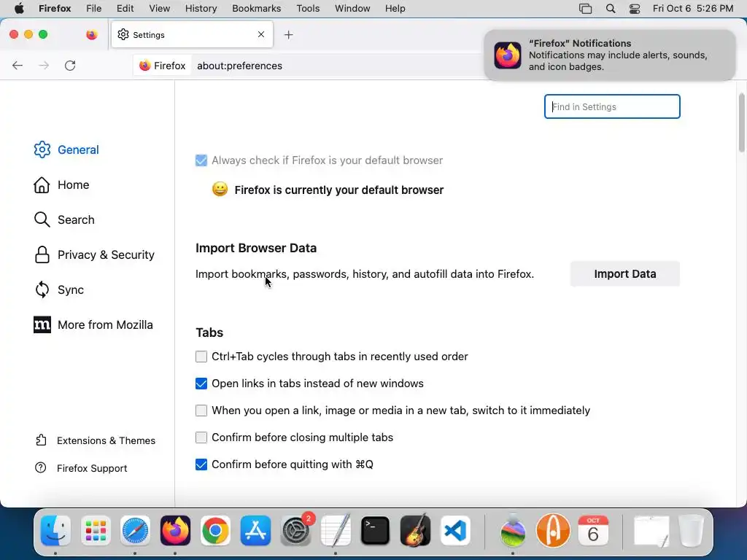This screenshot has height=560, width=747.
Task: Click the Find in Settings search field
Action: pos(612,106)
